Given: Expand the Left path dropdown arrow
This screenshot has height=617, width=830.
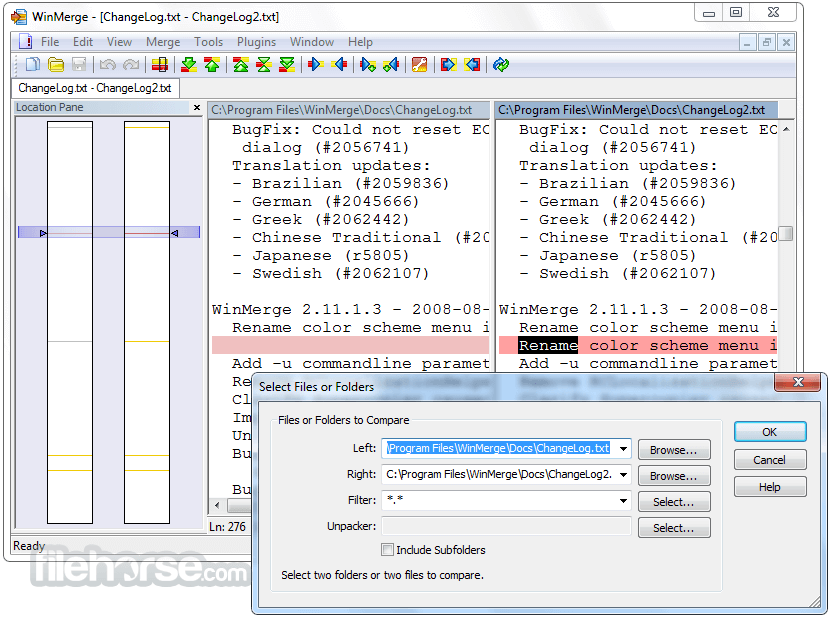Looking at the screenshot, I should tap(624, 449).
